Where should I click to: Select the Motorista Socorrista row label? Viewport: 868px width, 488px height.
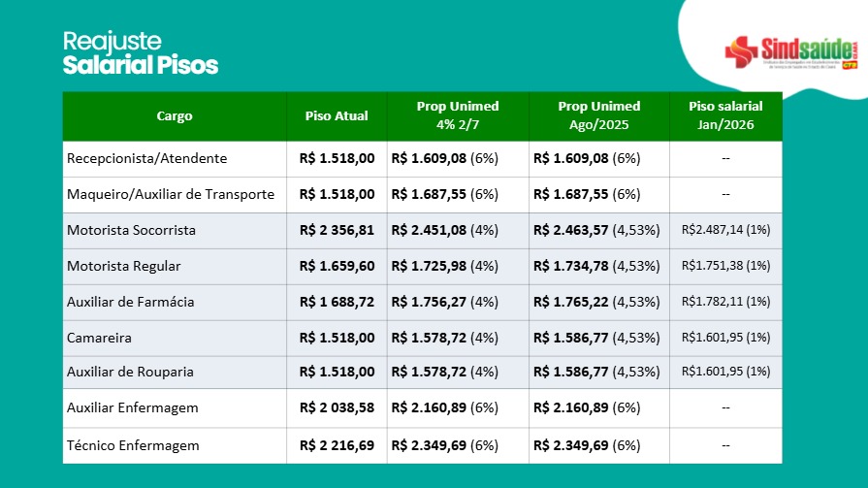point(131,230)
